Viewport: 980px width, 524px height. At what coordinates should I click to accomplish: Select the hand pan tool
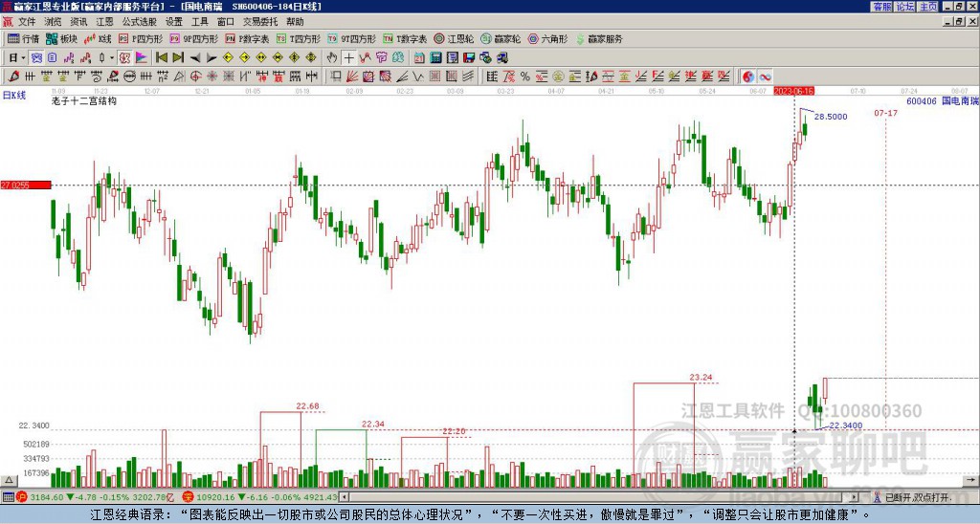(332, 57)
